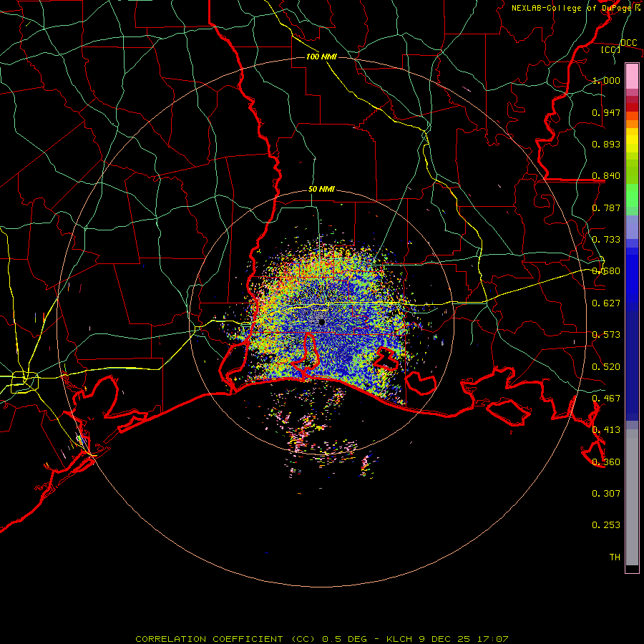This screenshot has width=644, height=644.
Task: Select the 0.573 scale value
Action: tap(606, 335)
